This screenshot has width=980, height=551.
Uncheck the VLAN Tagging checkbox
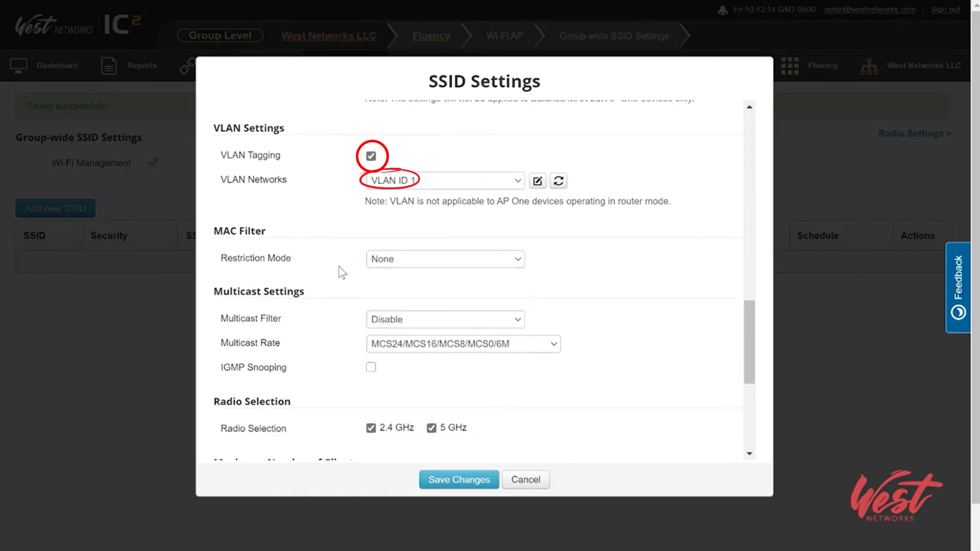tap(371, 156)
